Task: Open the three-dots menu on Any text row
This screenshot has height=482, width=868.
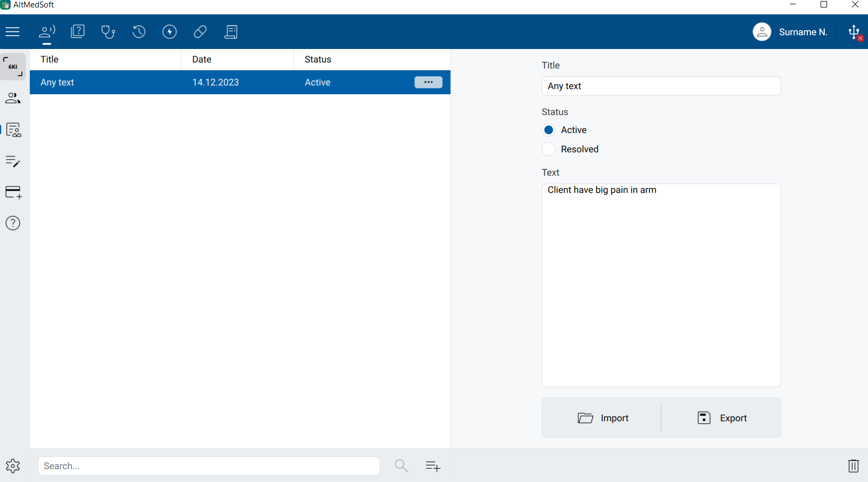Action: coord(428,83)
